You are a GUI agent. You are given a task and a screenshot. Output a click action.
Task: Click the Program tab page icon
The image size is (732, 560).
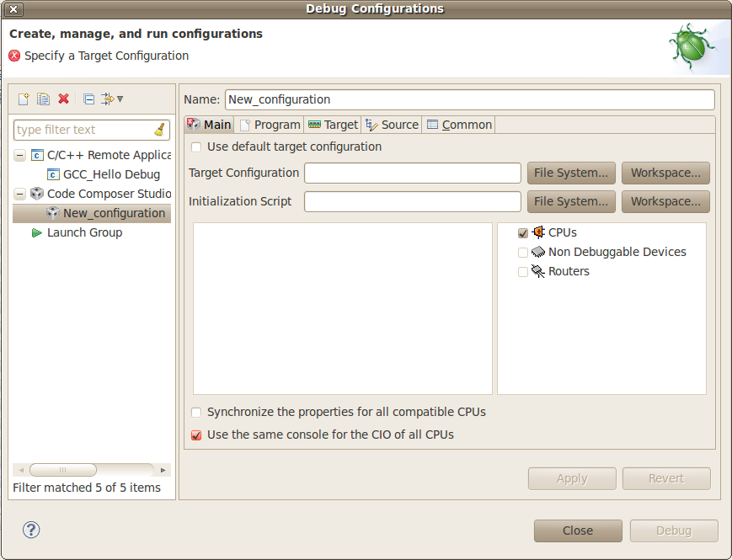244,125
